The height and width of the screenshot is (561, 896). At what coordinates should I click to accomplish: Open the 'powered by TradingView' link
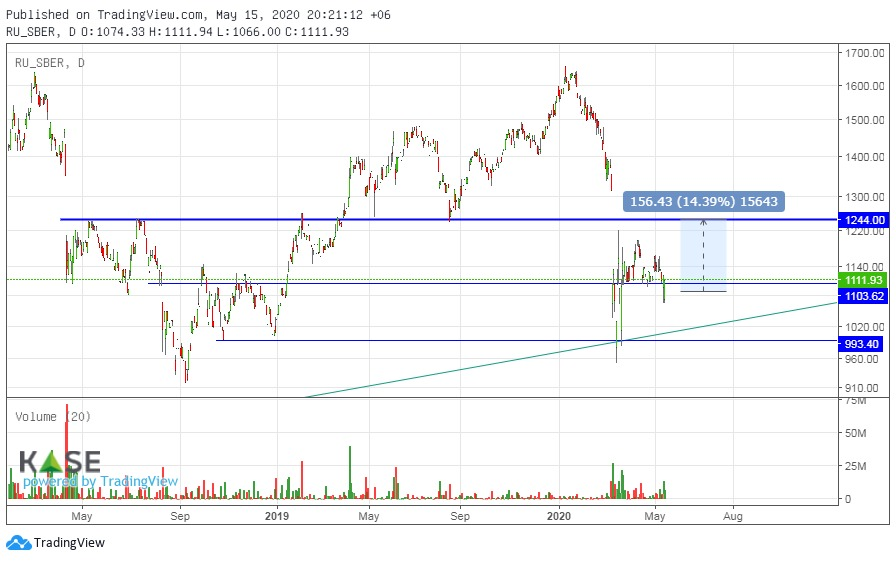pyautogui.click(x=100, y=482)
